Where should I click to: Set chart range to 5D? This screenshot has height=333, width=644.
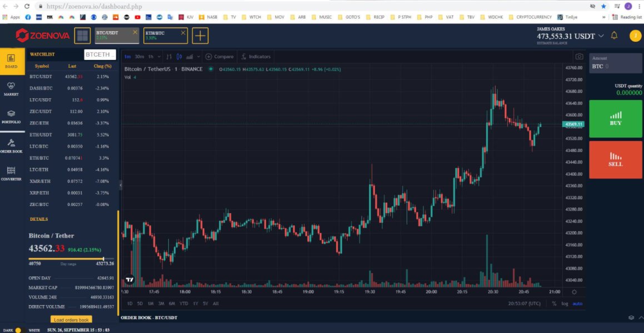coord(140,304)
